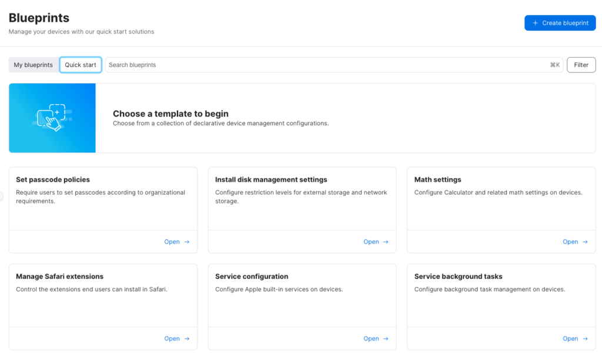Click the description about external storage restriction levels
This screenshot has height=364, width=602.
(x=301, y=196)
